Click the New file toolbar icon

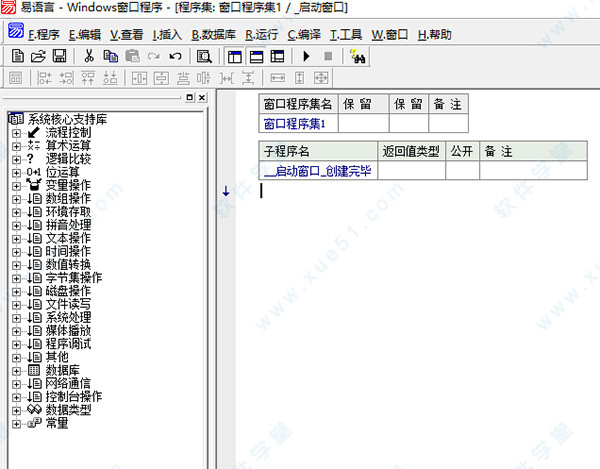[17, 56]
